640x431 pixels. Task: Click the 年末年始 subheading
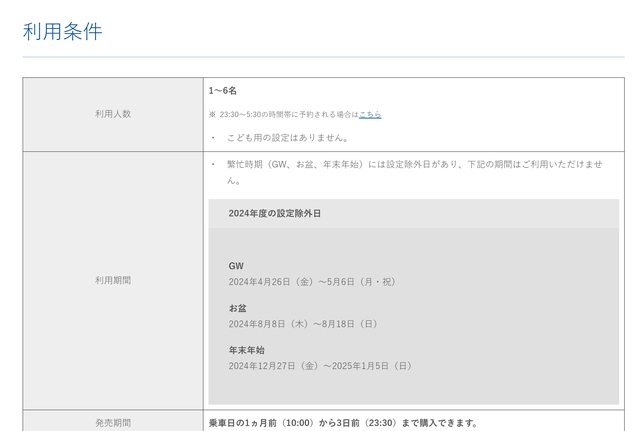coord(246,350)
